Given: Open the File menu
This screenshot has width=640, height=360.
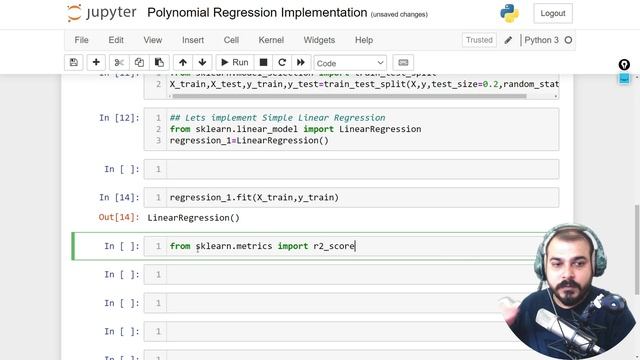Looking at the screenshot, I should pyautogui.click(x=81, y=40).
